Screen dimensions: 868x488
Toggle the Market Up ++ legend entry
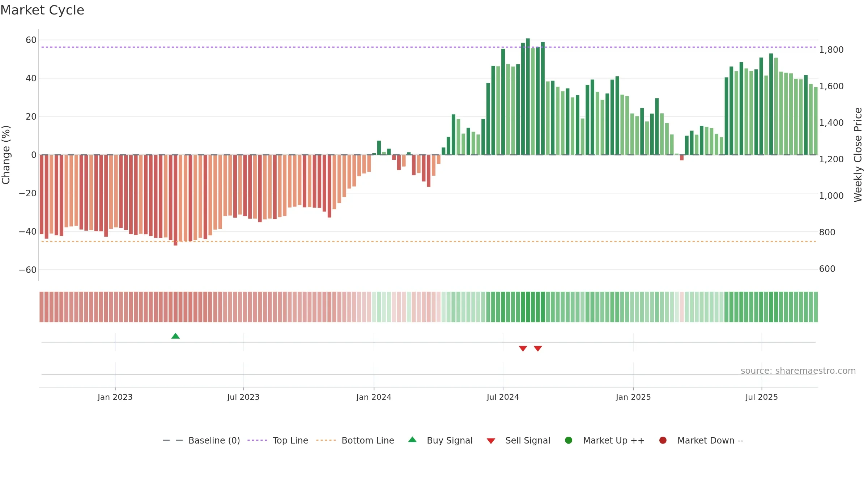(605, 440)
